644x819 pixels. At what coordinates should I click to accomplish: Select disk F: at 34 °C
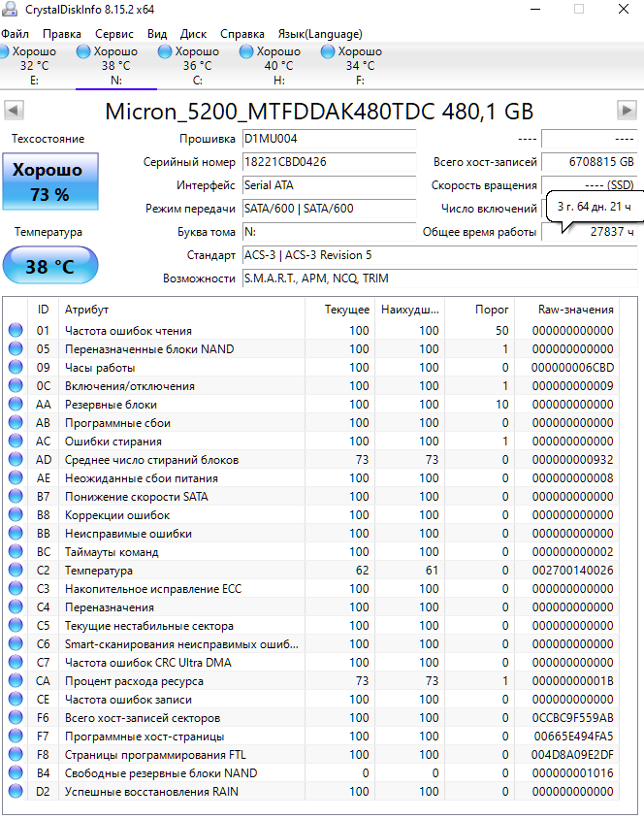pos(360,66)
